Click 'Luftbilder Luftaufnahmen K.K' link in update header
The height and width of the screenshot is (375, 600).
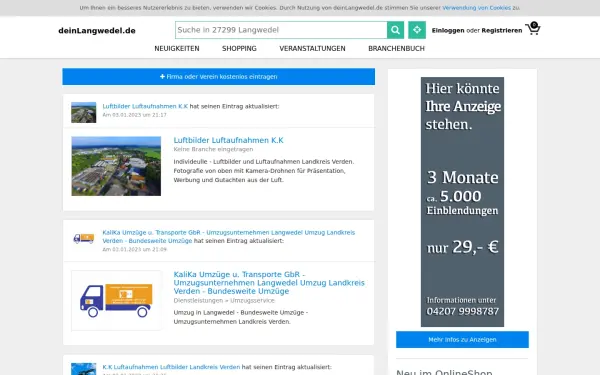point(145,106)
